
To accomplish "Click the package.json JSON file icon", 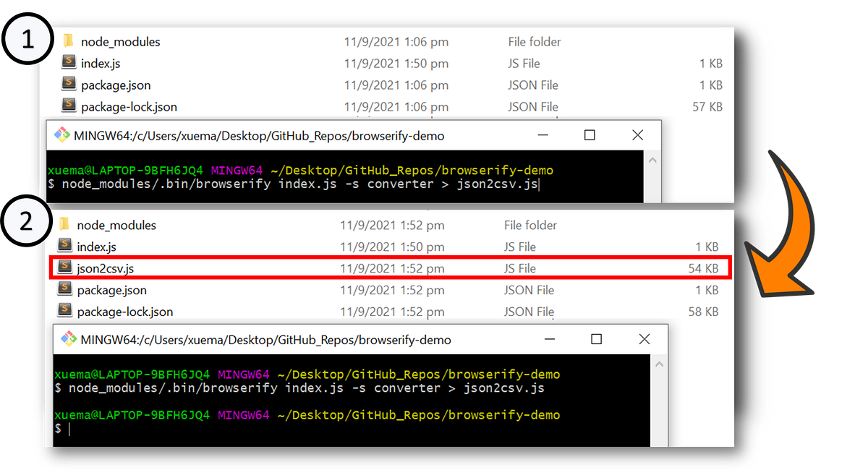I will (67, 85).
